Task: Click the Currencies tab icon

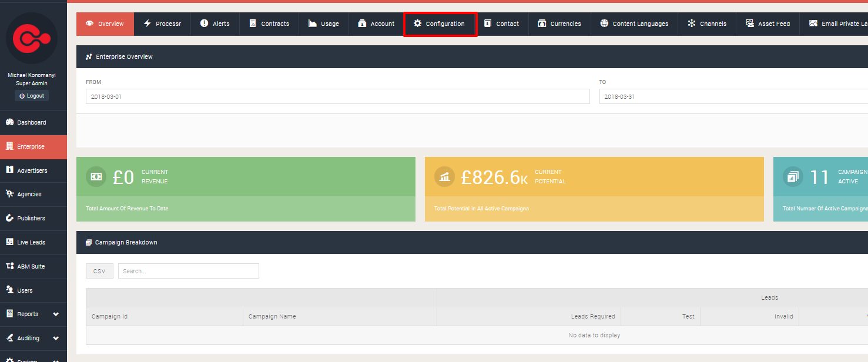Action: pos(542,24)
